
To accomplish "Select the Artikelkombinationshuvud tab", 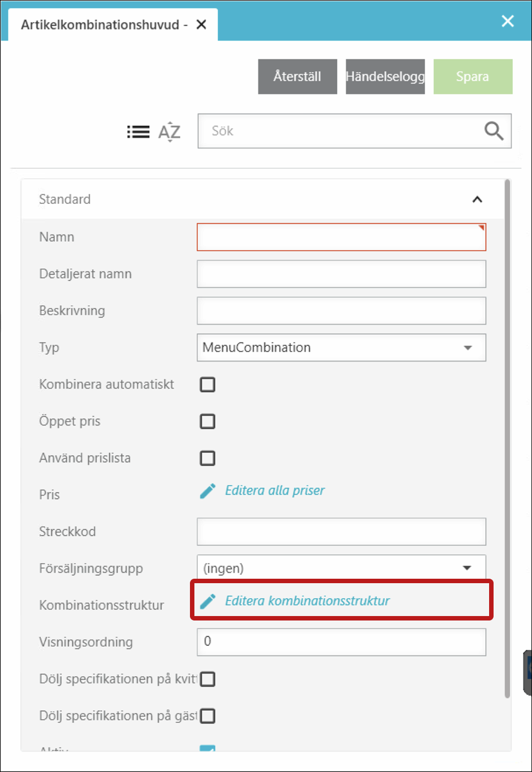I will (100, 25).
